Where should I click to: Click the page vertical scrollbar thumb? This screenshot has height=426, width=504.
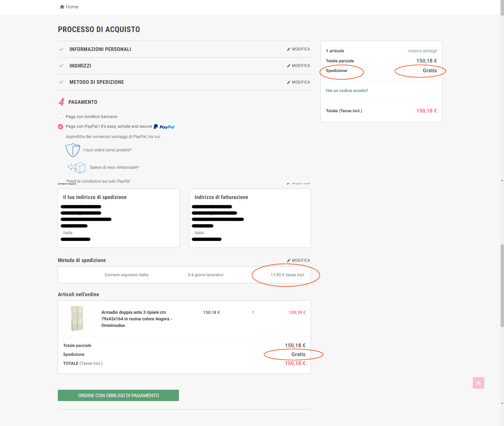coord(502,285)
